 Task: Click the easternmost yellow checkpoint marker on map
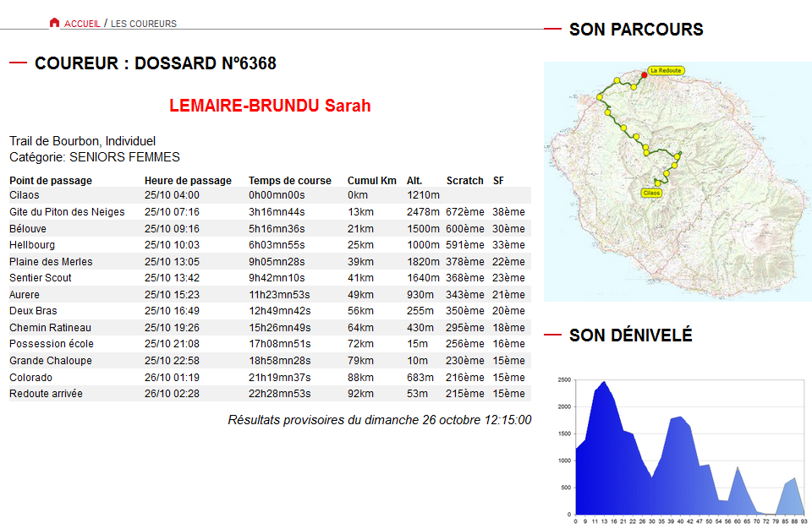click(x=678, y=155)
